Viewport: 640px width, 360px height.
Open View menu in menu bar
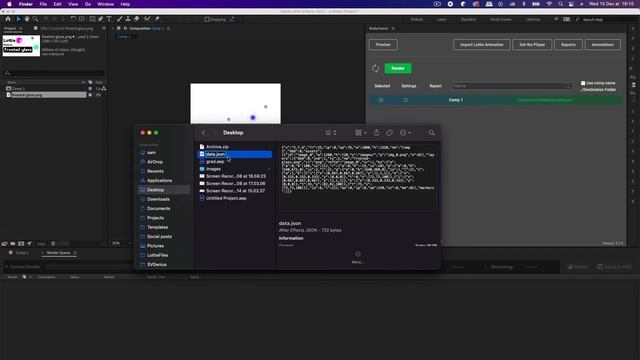73,4
